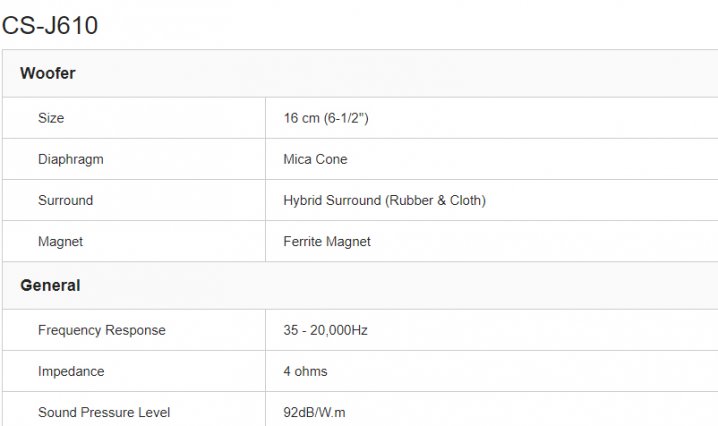The image size is (718, 426).
Task: Click the 6-1/2" inch measurement in parentheses
Action: click(345, 118)
